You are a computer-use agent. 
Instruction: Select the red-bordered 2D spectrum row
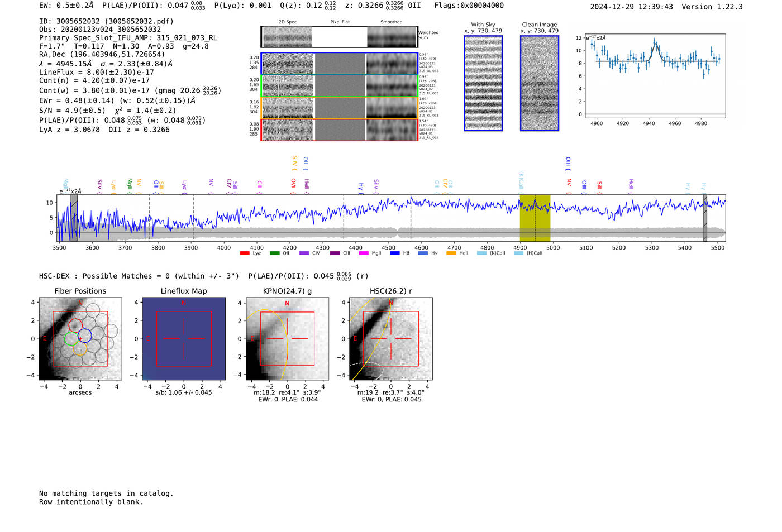click(x=340, y=130)
